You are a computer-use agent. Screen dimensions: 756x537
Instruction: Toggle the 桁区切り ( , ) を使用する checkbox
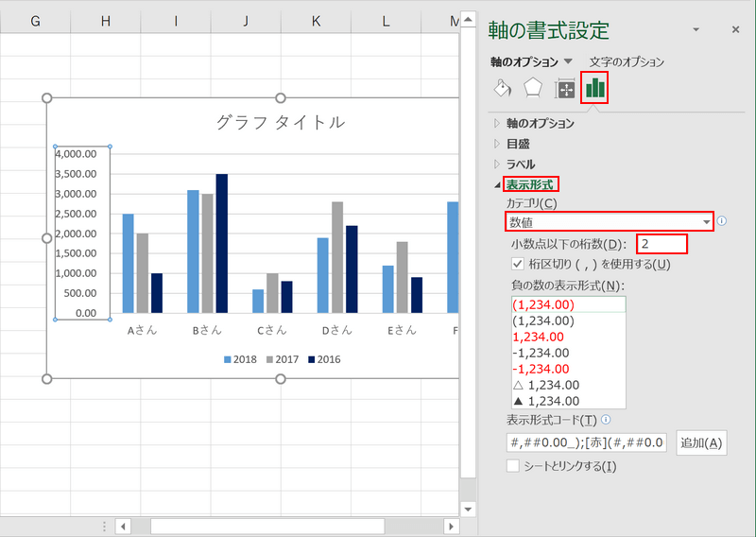(517, 264)
